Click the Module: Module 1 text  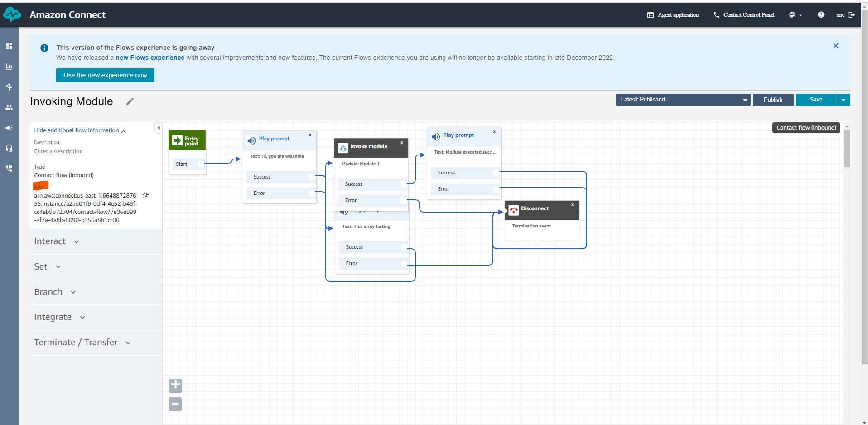pyautogui.click(x=360, y=164)
